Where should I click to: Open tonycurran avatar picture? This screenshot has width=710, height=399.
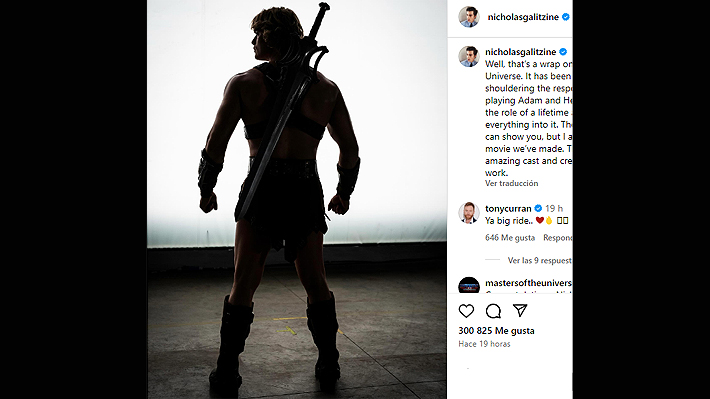(x=469, y=213)
